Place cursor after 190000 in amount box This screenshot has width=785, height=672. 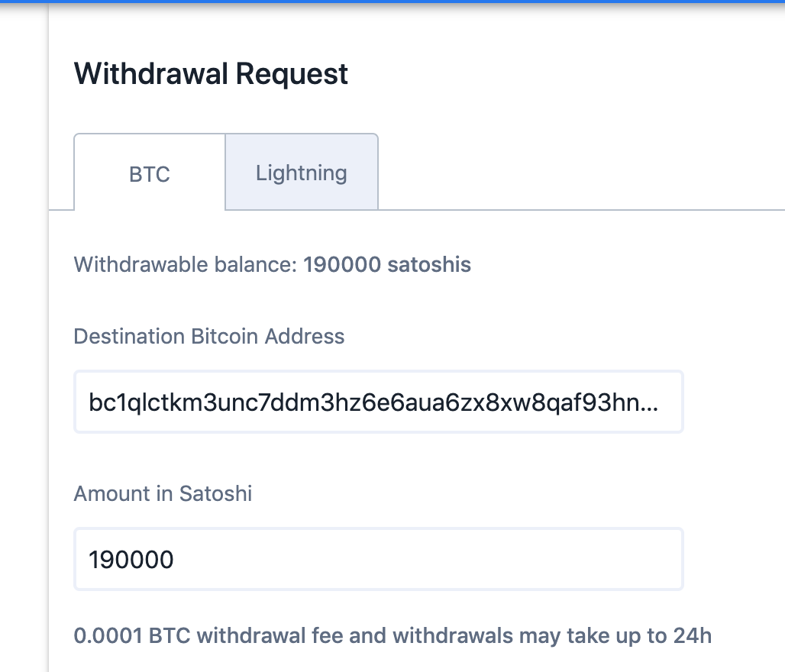coord(175,559)
